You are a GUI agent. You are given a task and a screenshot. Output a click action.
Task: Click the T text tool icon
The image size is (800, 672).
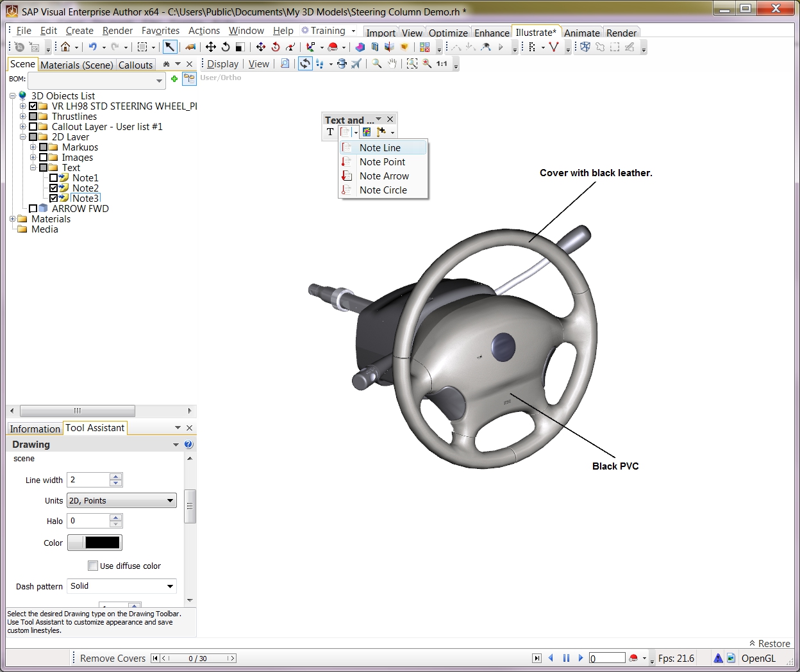click(x=330, y=132)
